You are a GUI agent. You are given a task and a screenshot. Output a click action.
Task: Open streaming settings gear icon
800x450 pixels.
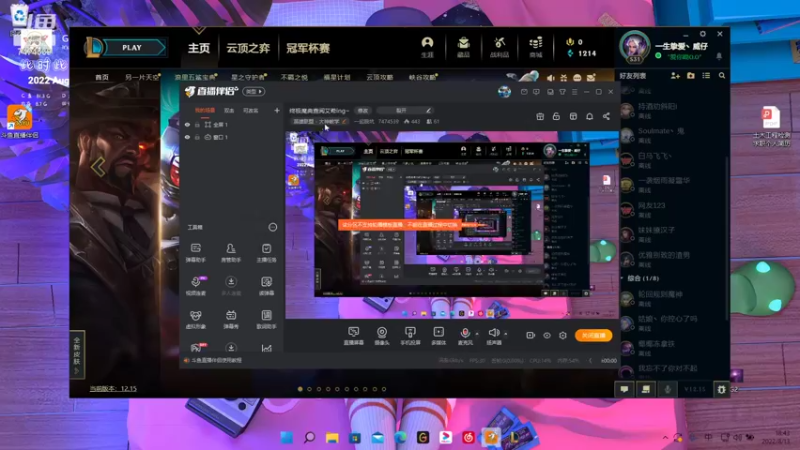point(563,335)
